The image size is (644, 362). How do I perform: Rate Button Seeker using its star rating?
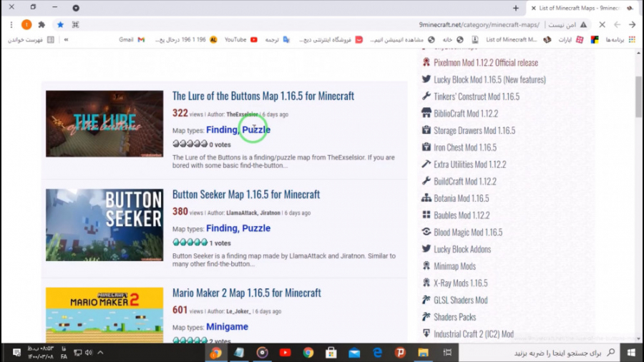point(190,242)
